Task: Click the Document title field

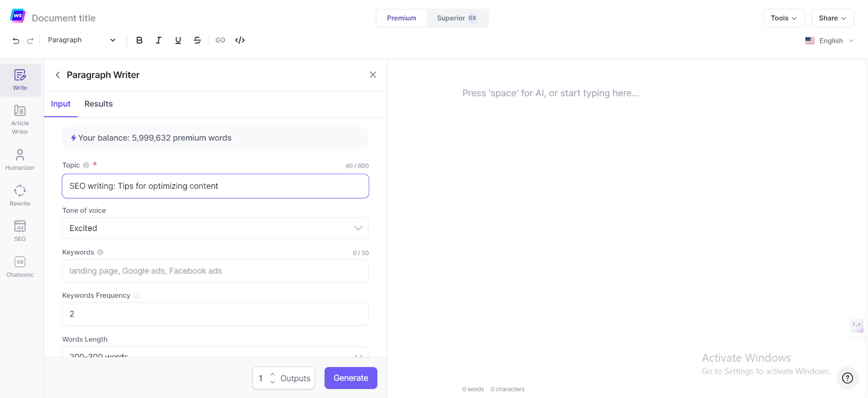Action: point(64,18)
